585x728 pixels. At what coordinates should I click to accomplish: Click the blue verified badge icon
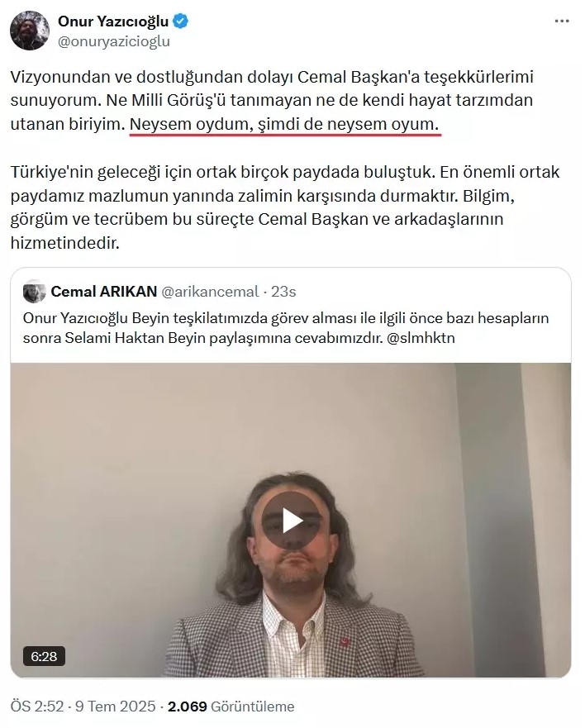(x=180, y=21)
